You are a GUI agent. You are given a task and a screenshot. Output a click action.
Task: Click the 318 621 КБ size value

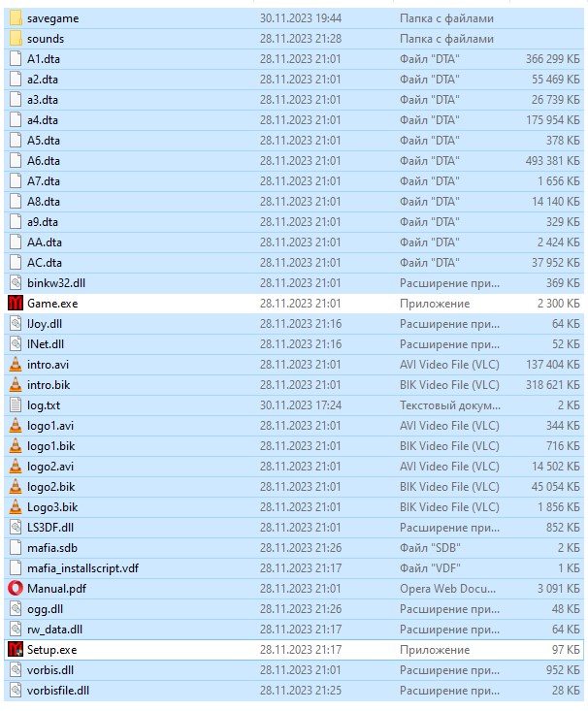pos(553,384)
